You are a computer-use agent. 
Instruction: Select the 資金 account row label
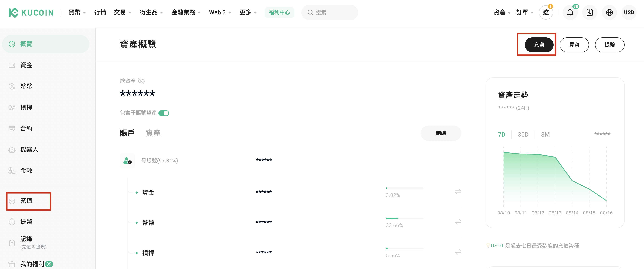click(148, 193)
